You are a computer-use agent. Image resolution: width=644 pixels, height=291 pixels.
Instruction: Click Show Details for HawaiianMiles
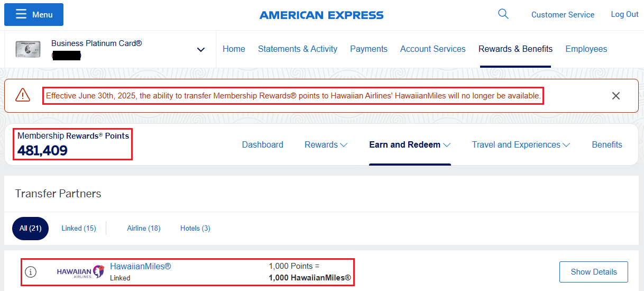tap(594, 272)
